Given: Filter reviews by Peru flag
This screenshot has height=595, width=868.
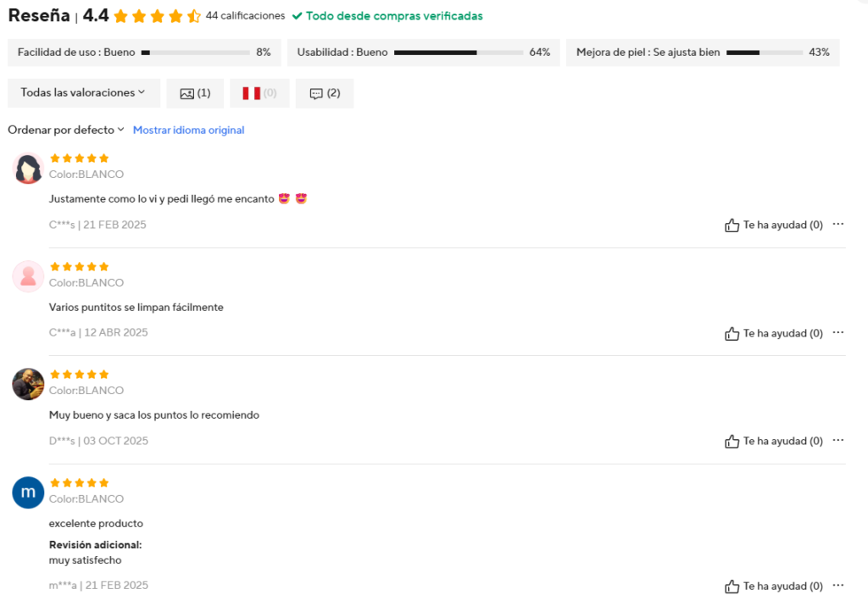Looking at the screenshot, I should [259, 93].
